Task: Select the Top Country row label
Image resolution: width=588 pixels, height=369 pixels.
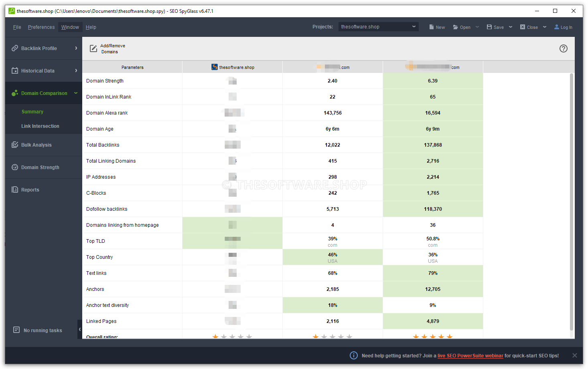Action: [x=99, y=257]
